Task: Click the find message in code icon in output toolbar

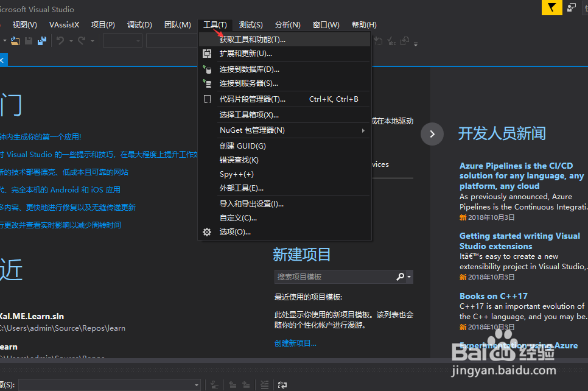Action: click(x=214, y=385)
